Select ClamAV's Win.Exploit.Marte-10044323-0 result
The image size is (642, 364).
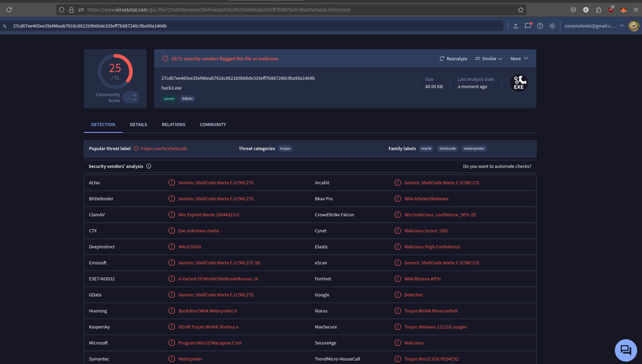209,215
